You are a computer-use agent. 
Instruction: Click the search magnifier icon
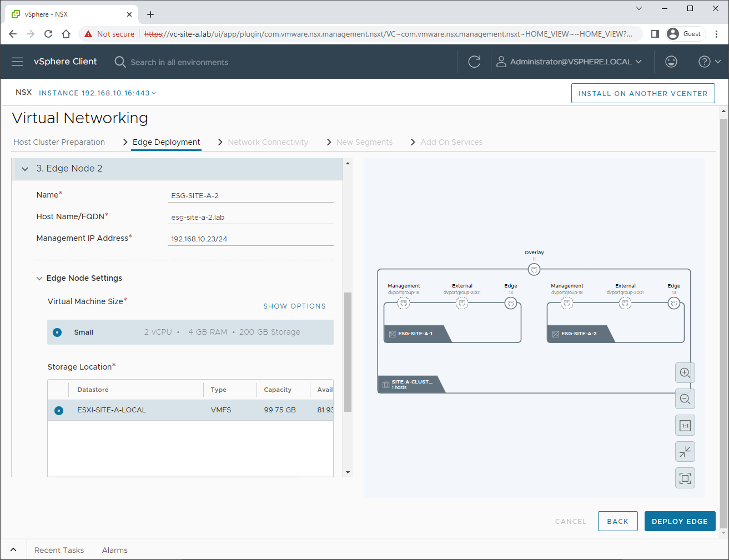pos(120,62)
